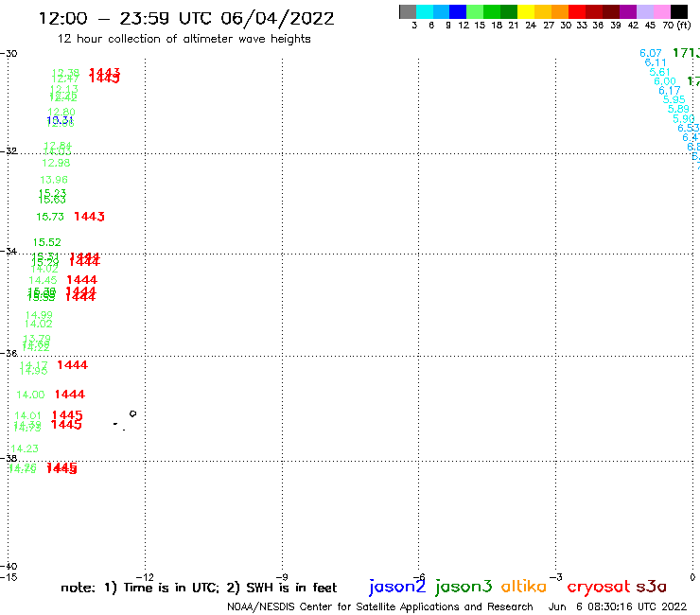Click the wave height value 5.95
The image size is (700, 615).
pyautogui.click(x=674, y=99)
